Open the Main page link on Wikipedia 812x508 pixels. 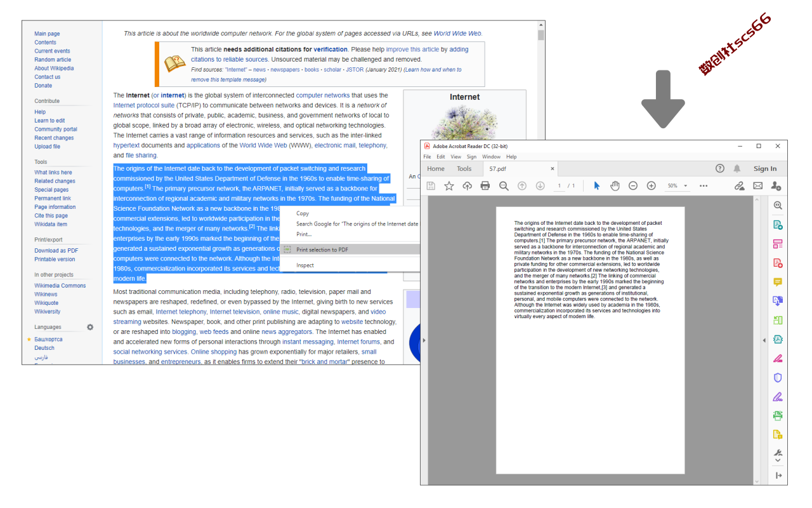47,34
